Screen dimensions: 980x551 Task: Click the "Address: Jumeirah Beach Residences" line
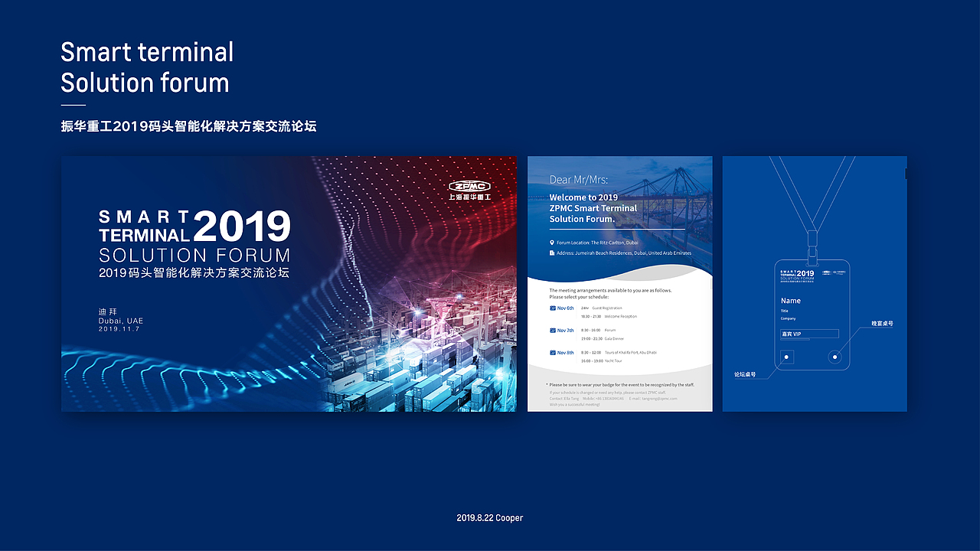point(624,253)
